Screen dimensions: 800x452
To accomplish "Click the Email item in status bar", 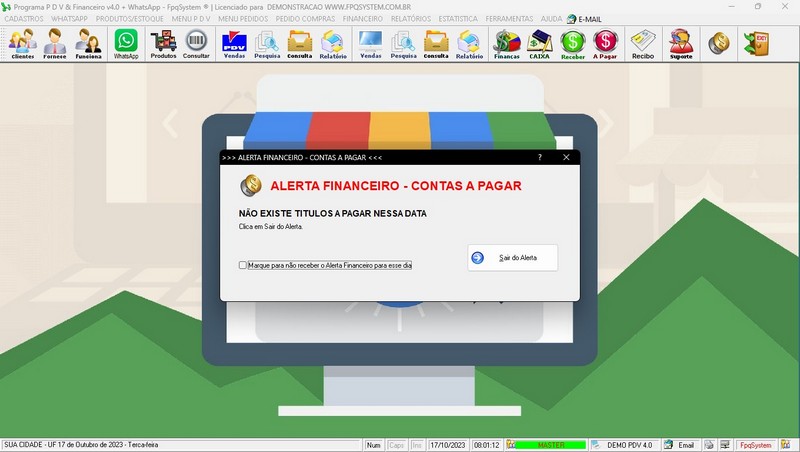I will (x=679, y=445).
